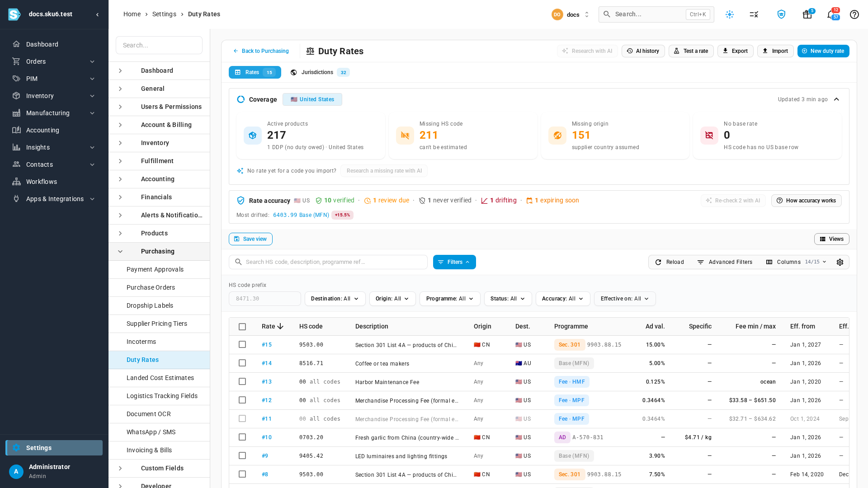Open Landed Cost Estimates settings item
The height and width of the screenshot is (488, 868).
159,378
